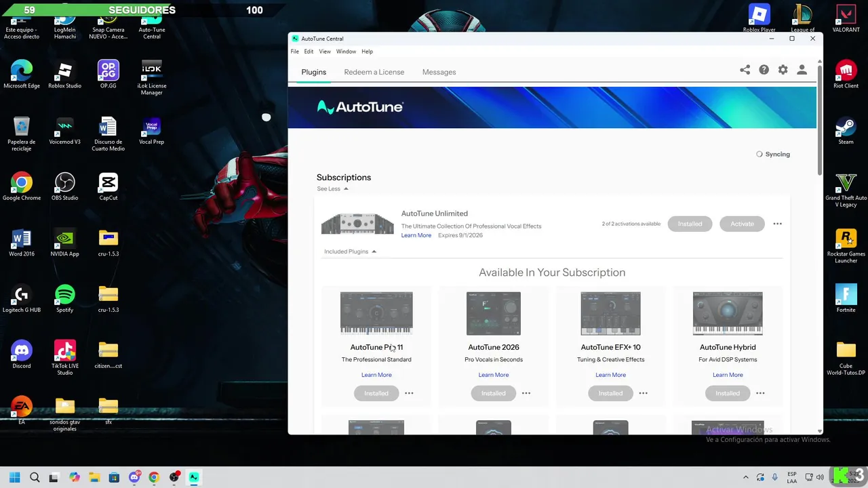Open the Windows Start menu

click(15, 477)
